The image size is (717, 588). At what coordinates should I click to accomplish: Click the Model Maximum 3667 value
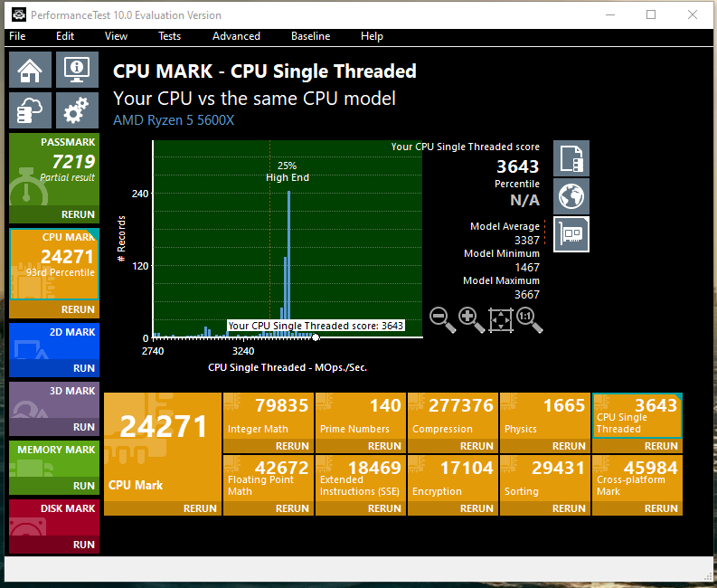(527, 295)
